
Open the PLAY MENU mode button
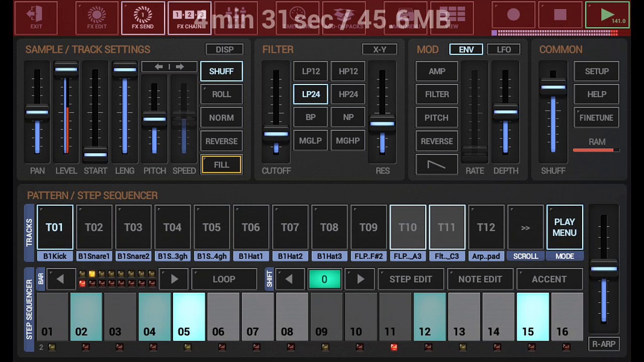565,227
